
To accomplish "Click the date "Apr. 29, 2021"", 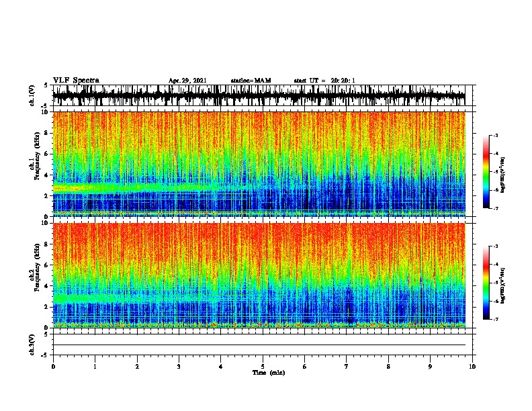I will (x=187, y=81).
